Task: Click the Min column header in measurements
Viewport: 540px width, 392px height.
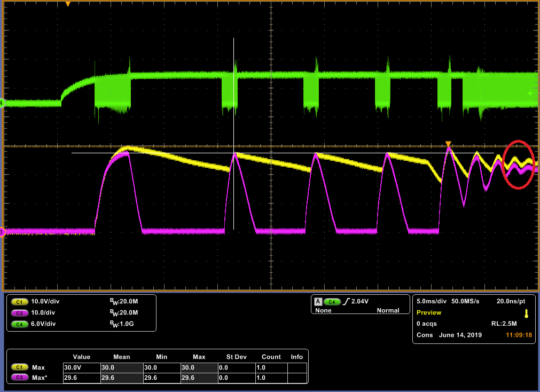Action: [161, 357]
